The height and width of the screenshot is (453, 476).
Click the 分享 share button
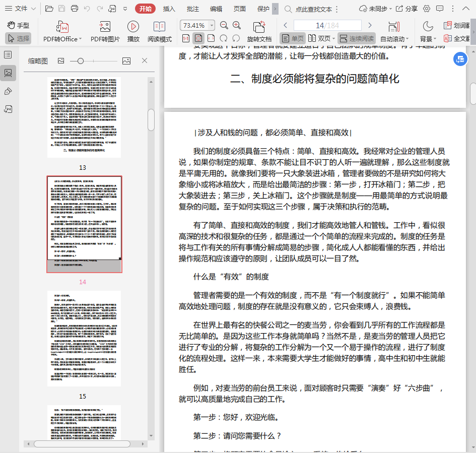407,9
